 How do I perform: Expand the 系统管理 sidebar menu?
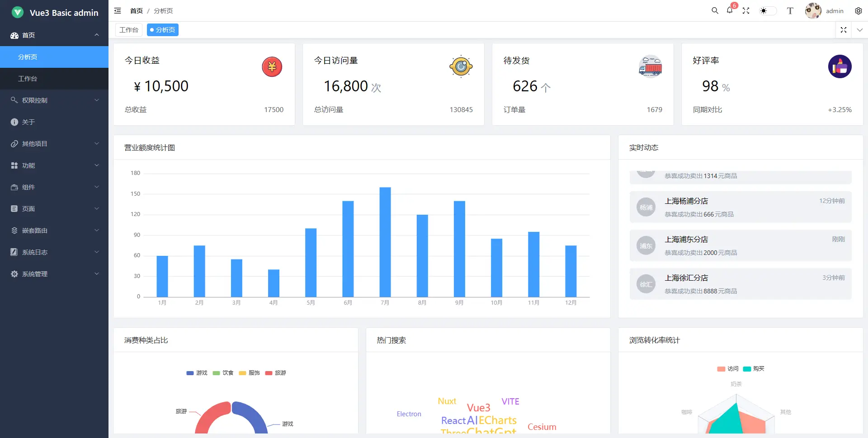[54, 274]
